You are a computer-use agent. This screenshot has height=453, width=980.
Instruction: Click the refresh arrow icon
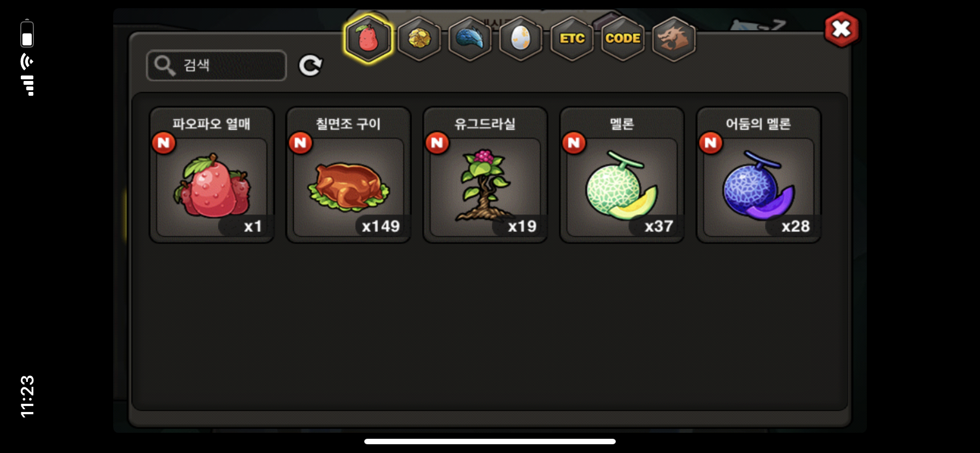click(311, 66)
